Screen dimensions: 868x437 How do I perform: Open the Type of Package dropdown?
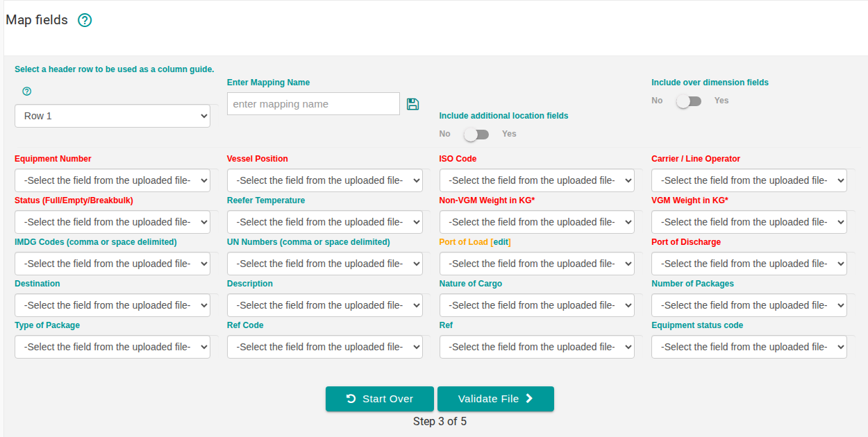(x=112, y=347)
